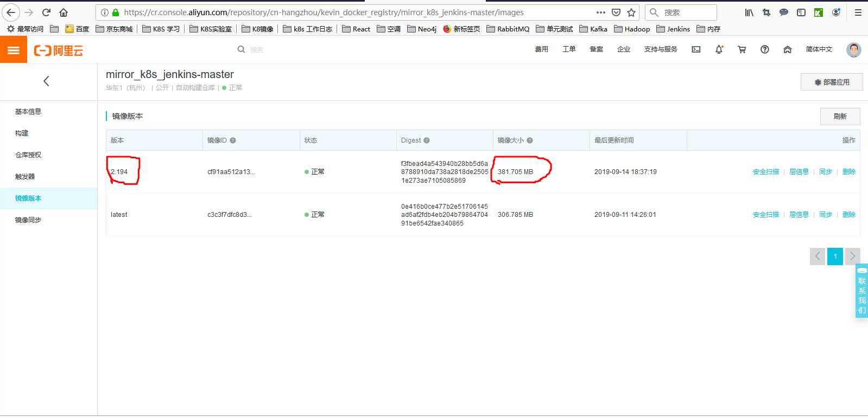Click image ID cf91aa512a13... cell
This screenshot has height=417, width=868.
(x=231, y=172)
